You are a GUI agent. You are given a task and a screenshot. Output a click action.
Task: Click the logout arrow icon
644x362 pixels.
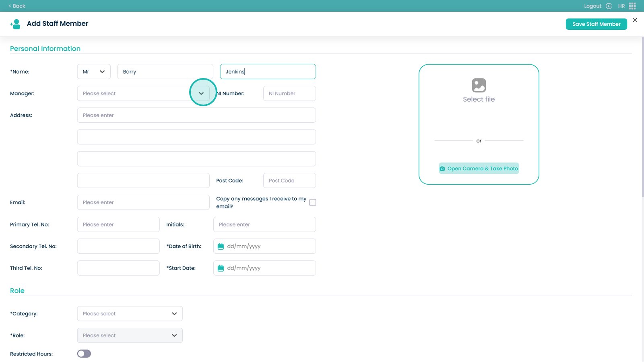click(x=609, y=6)
